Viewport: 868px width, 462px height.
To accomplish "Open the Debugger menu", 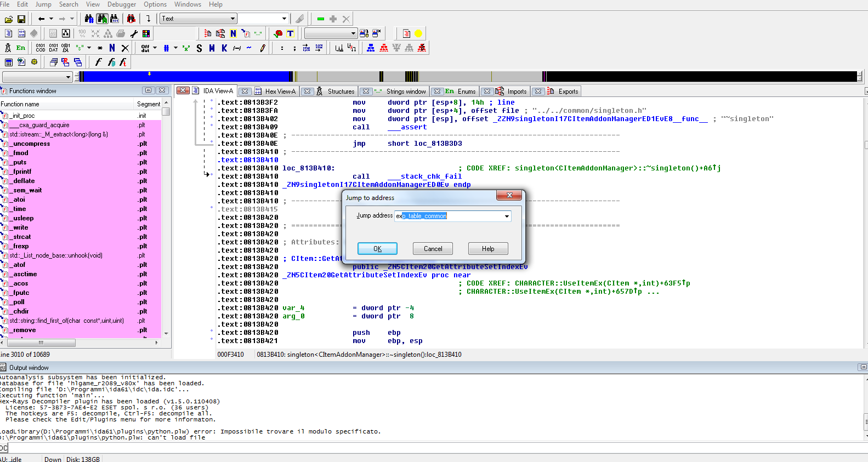I will tap(122, 4).
